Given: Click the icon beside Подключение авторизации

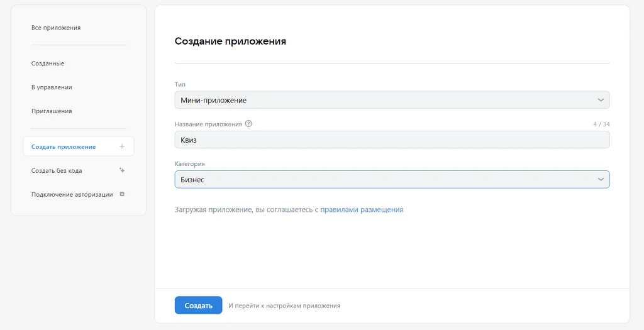Looking at the screenshot, I should tap(122, 194).
